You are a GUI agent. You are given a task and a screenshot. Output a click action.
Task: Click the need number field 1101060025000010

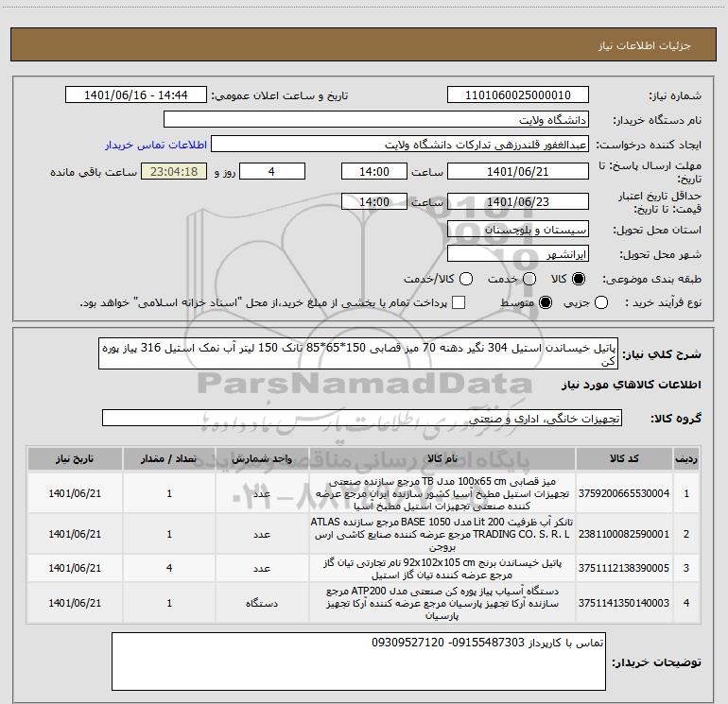click(x=518, y=94)
